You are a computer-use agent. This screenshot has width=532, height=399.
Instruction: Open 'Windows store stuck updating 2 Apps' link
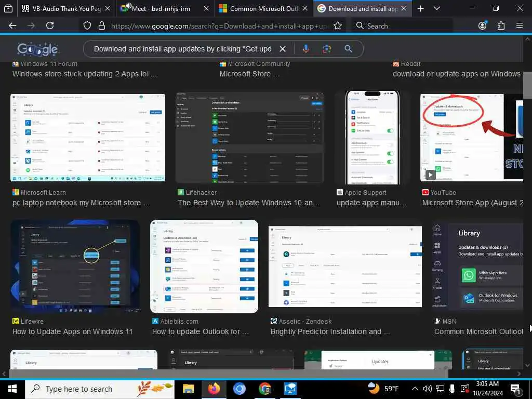85,74
